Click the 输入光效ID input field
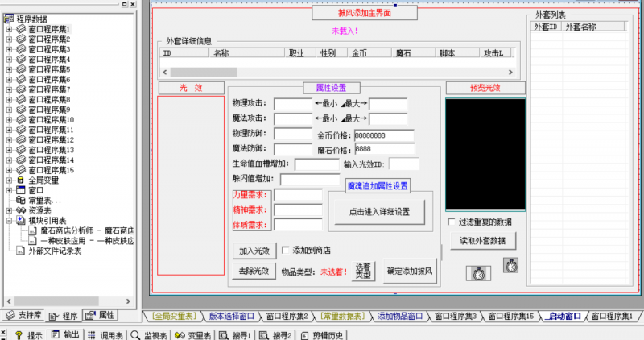644x340 pixels. click(x=404, y=164)
